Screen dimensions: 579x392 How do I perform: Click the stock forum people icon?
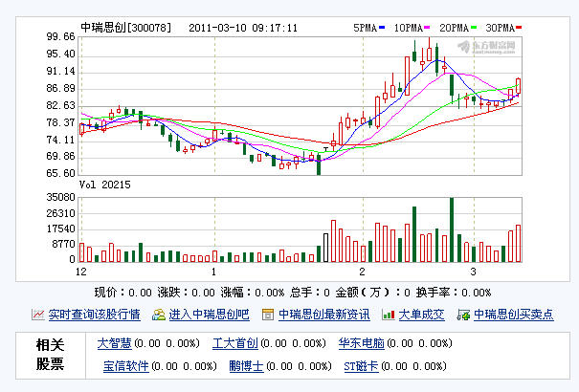(x=159, y=315)
